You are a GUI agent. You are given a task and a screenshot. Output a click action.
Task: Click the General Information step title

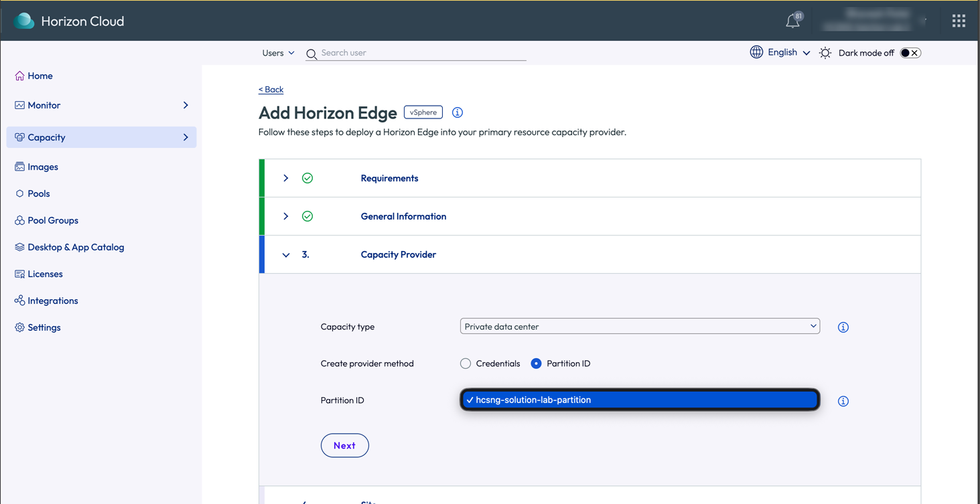pos(403,216)
